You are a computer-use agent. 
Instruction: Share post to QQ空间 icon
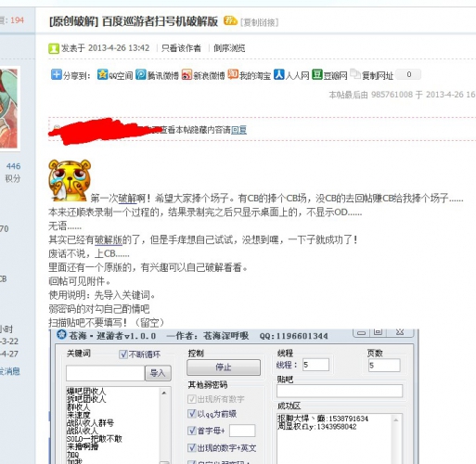(102, 74)
